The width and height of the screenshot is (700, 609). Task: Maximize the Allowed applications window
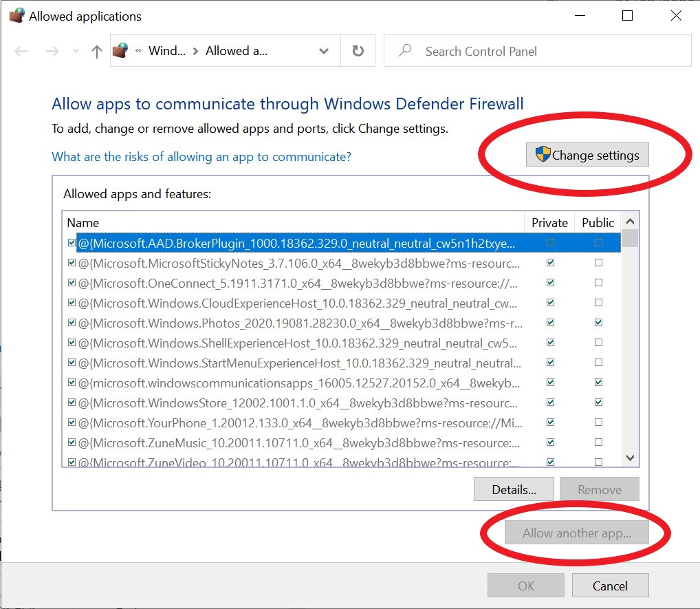(x=627, y=16)
